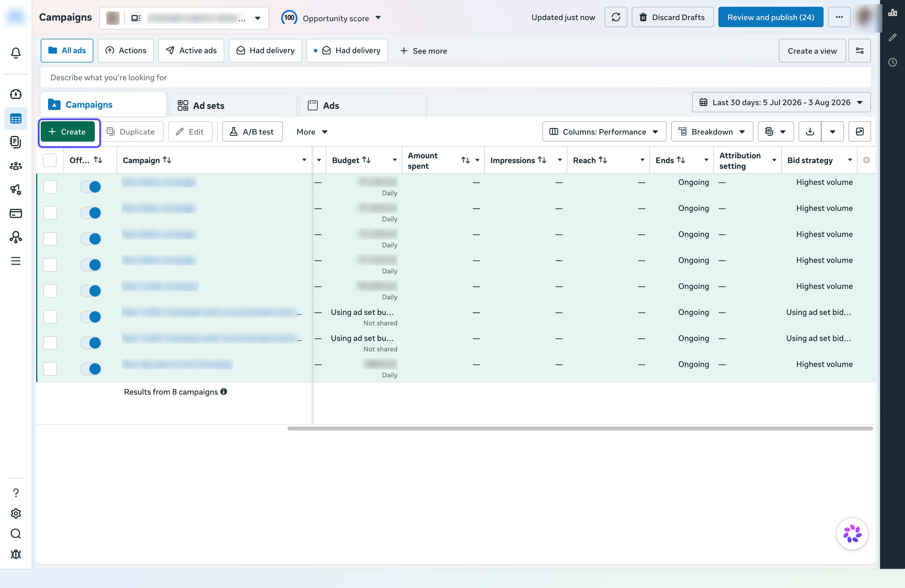This screenshot has height=588, width=905.
Task: Click See more views link
Action: (x=423, y=51)
